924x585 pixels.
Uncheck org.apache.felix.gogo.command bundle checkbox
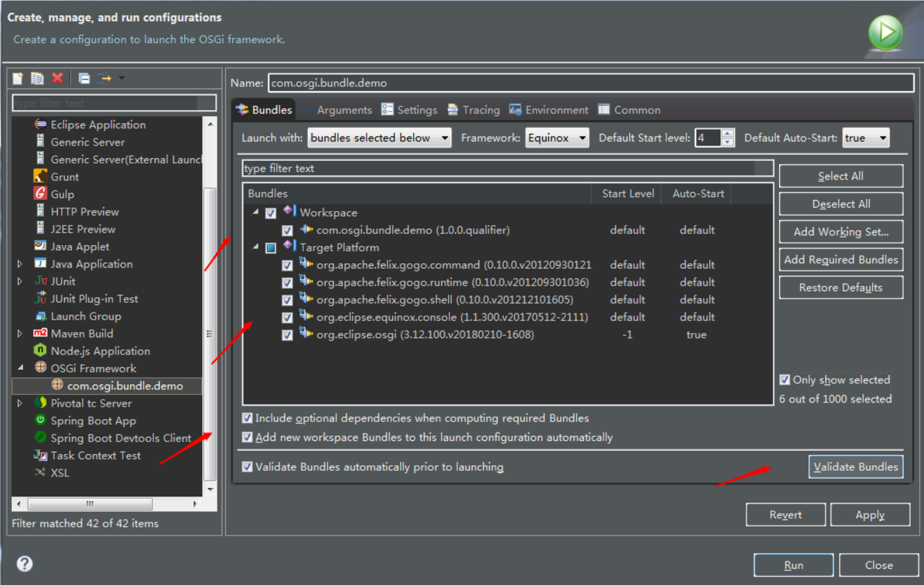click(287, 265)
